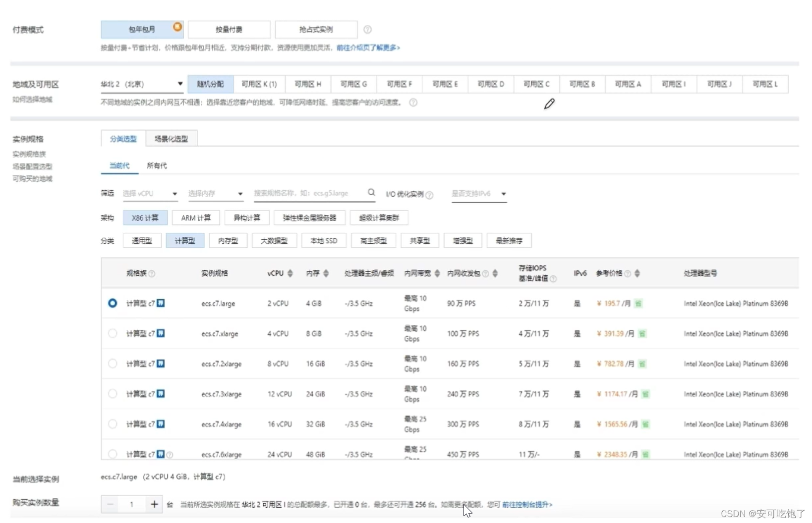Switch to 分类选型 tab
Viewport: 812px width, 523px height.
click(123, 139)
